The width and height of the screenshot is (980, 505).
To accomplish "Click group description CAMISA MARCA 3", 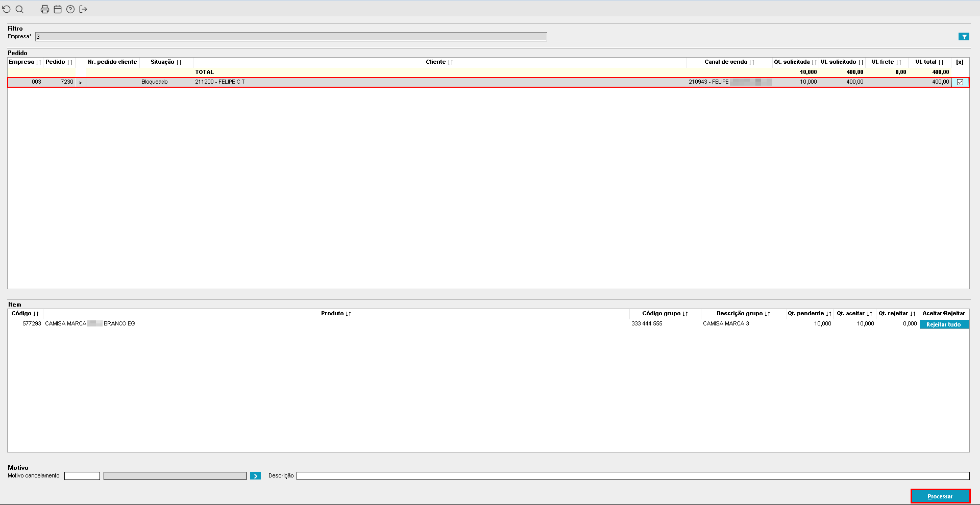I will tap(726, 324).
